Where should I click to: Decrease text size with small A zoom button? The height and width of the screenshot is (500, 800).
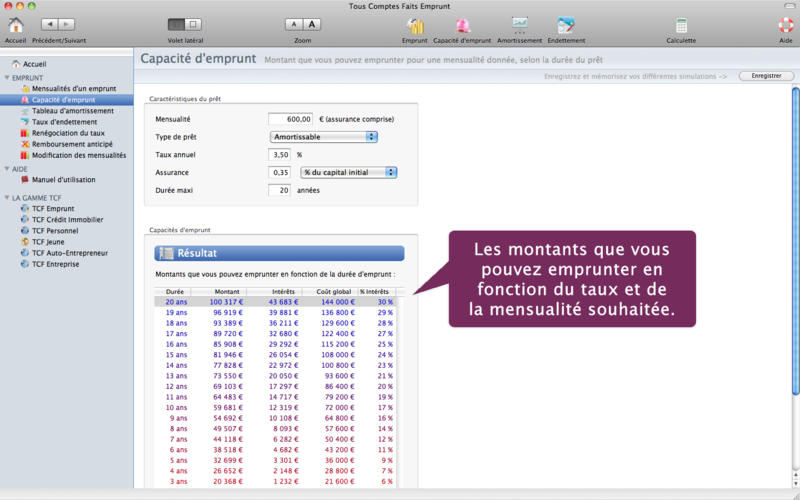pos(294,23)
